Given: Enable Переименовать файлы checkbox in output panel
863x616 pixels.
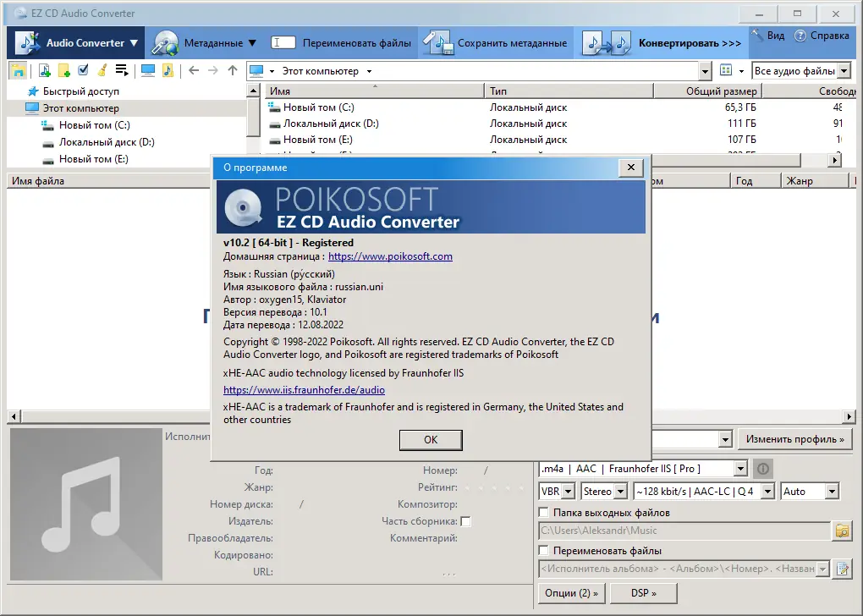Looking at the screenshot, I should click(x=544, y=551).
